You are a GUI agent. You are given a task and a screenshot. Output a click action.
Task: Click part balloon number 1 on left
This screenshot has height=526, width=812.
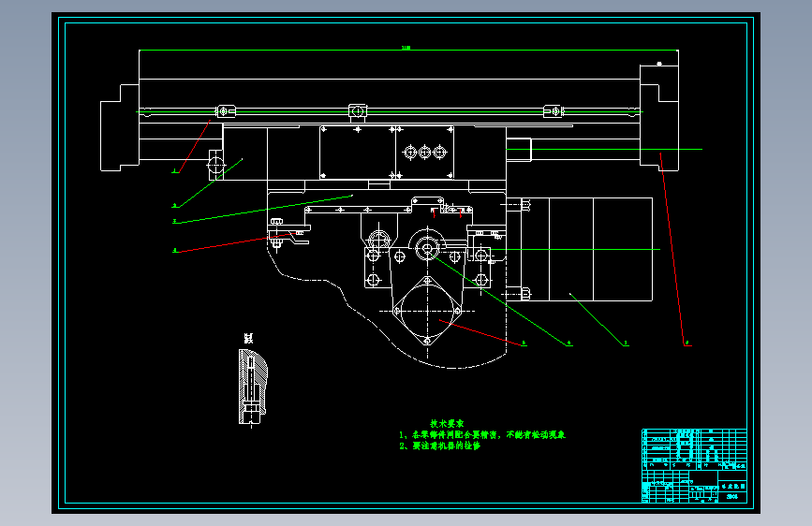tap(175, 171)
